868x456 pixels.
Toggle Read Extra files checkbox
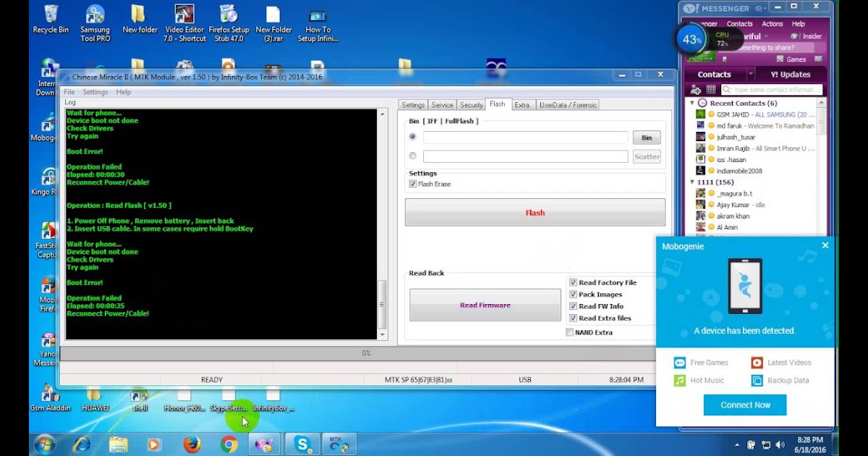click(x=573, y=318)
